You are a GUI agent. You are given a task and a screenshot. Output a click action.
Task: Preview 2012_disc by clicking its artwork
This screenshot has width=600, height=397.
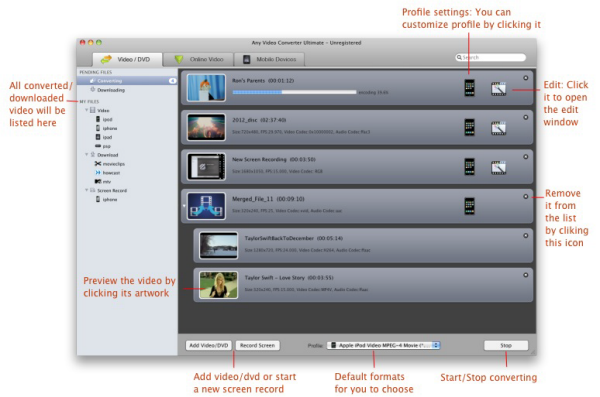point(206,127)
